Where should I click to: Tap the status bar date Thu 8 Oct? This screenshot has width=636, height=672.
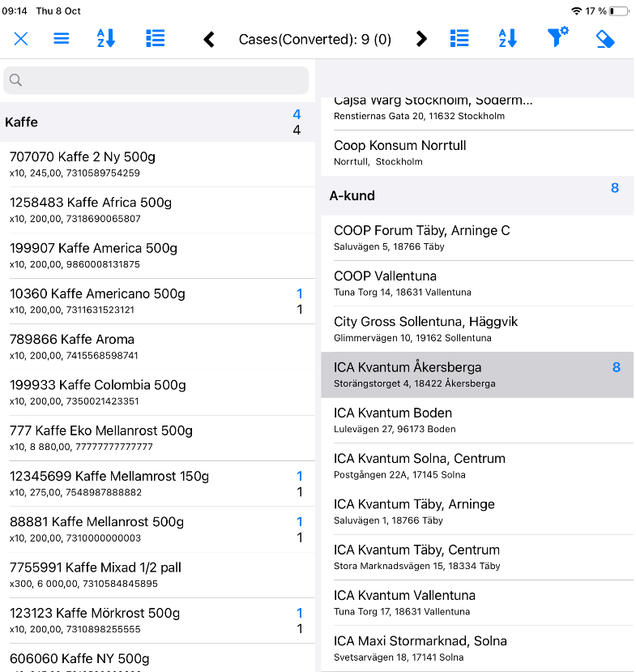pyautogui.click(x=58, y=11)
